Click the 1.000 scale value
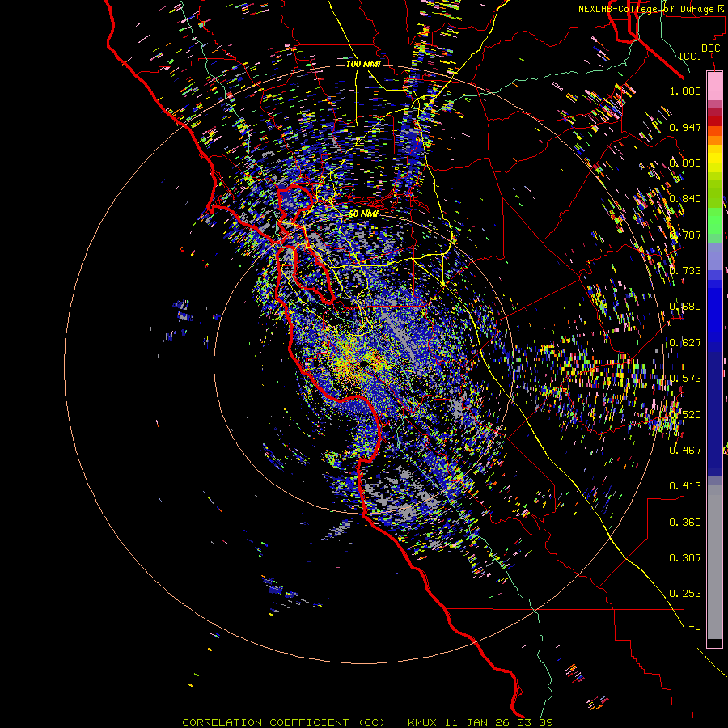Image resolution: width=728 pixels, height=728 pixels. click(685, 91)
